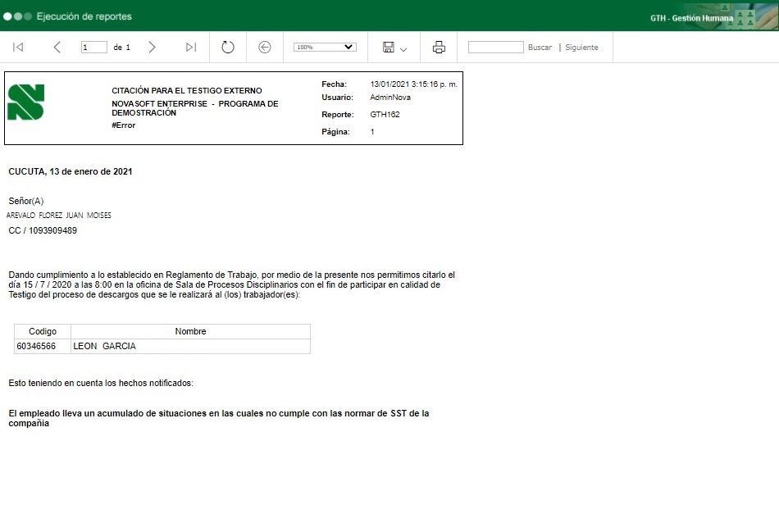The image size is (779, 532).
Task: Jump to last page of report
Action: [191, 48]
